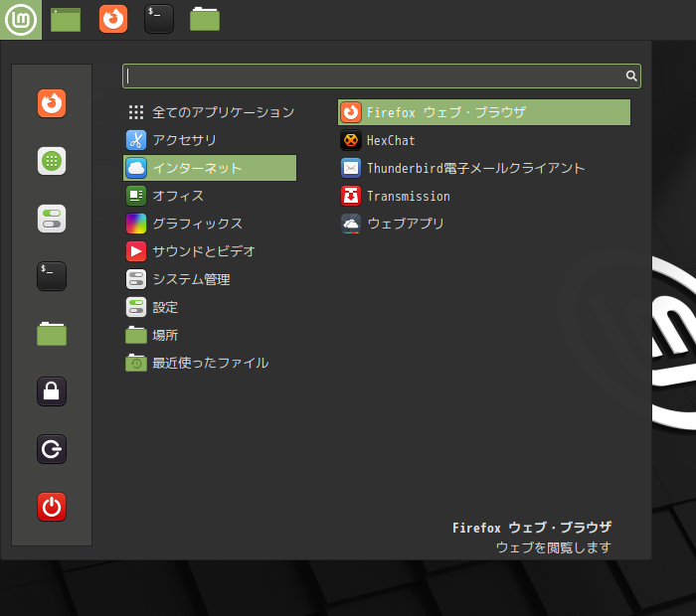The height and width of the screenshot is (616, 696).
Task: Open System Settings from the favorites sidebar
Action: pyautogui.click(x=52, y=219)
